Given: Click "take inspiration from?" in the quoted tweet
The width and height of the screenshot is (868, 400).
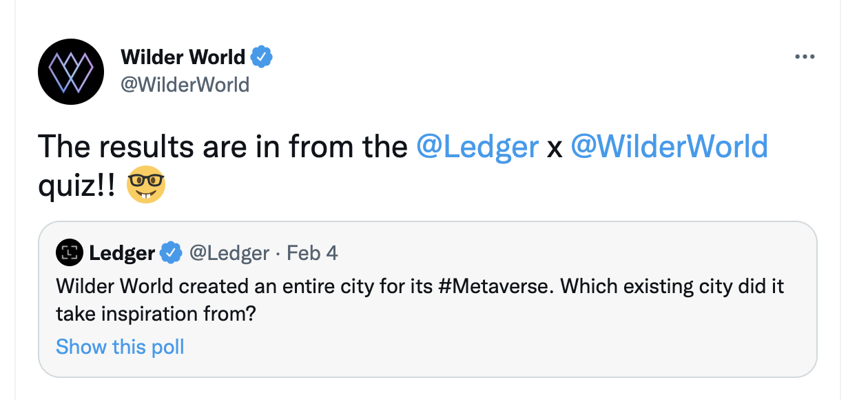Looking at the screenshot, I should click(x=156, y=314).
